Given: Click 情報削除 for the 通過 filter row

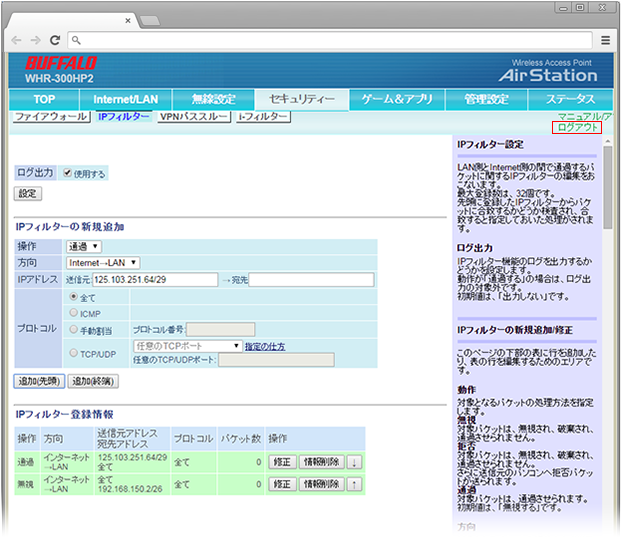Looking at the screenshot, I should click(x=321, y=462).
